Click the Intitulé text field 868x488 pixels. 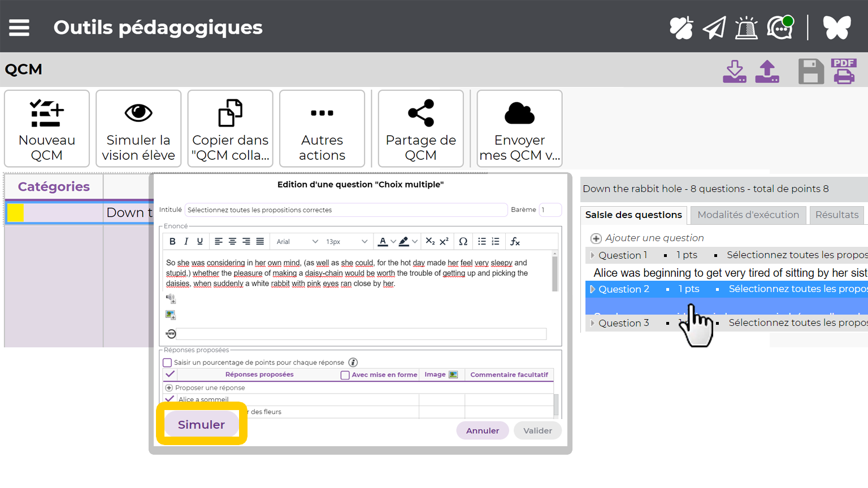click(x=346, y=210)
